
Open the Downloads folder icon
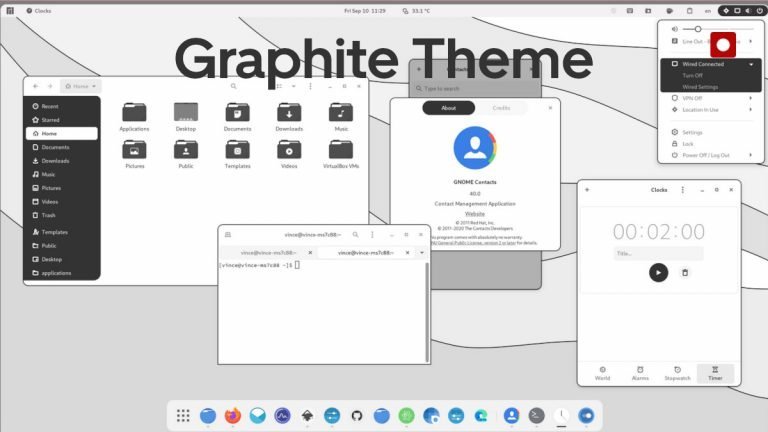(289, 117)
